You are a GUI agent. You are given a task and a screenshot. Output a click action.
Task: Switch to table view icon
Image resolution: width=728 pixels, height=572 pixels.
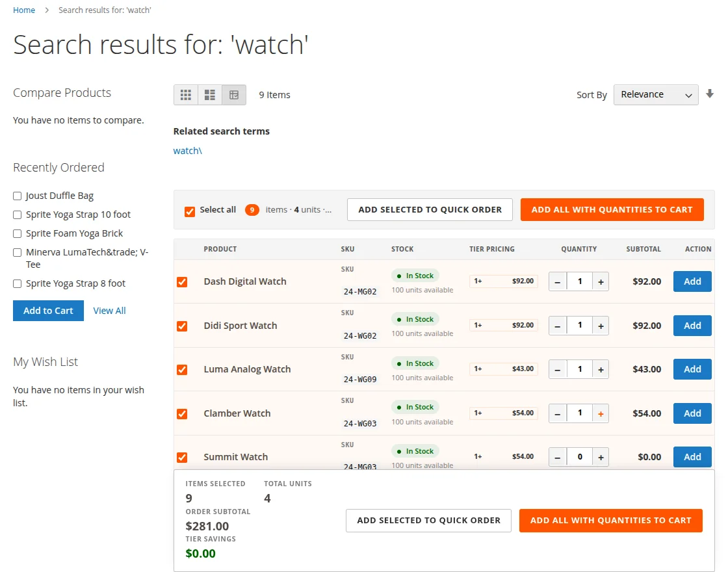234,95
